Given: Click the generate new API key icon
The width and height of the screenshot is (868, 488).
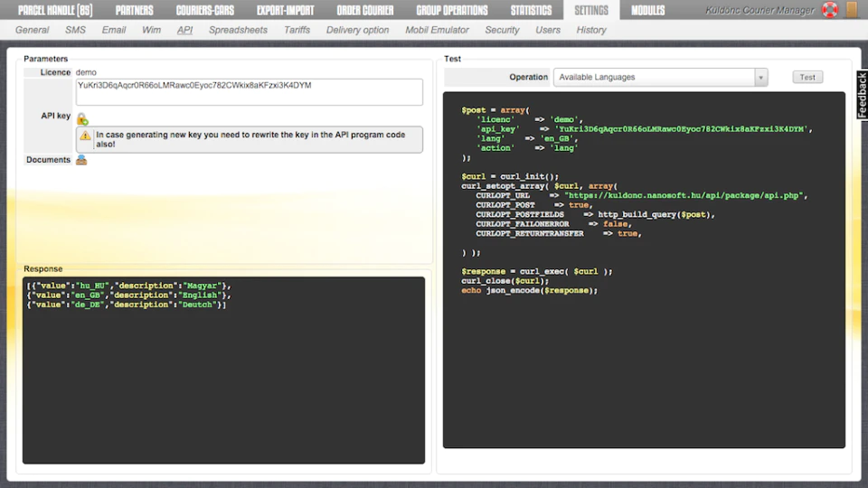Looking at the screenshot, I should (x=82, y=118).
